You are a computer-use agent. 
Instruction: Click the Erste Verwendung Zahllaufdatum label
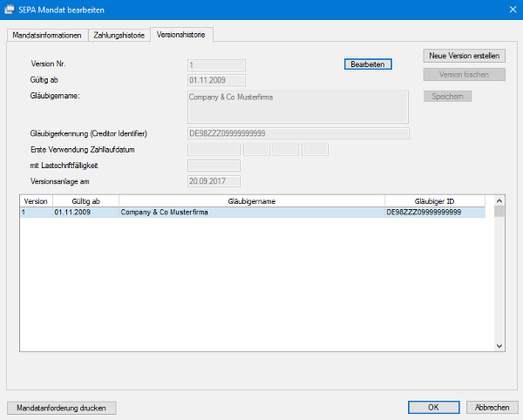pos(83,150)
